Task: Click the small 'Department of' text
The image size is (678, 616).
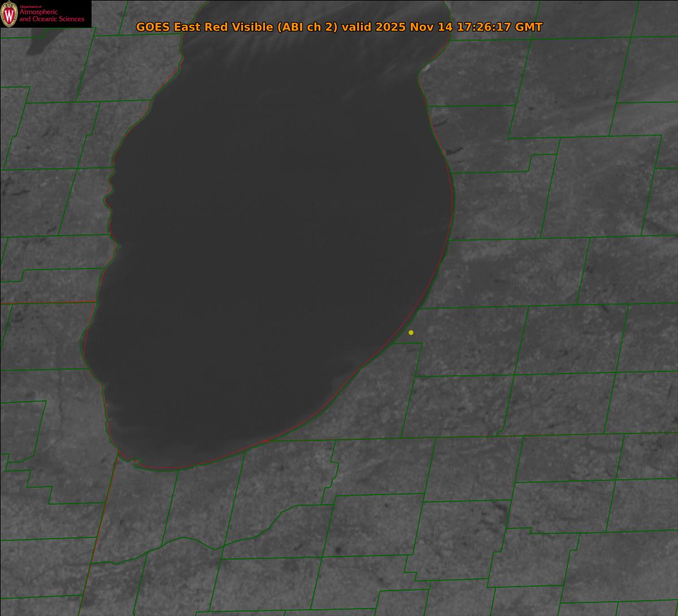Action: (x=31, y=6)
